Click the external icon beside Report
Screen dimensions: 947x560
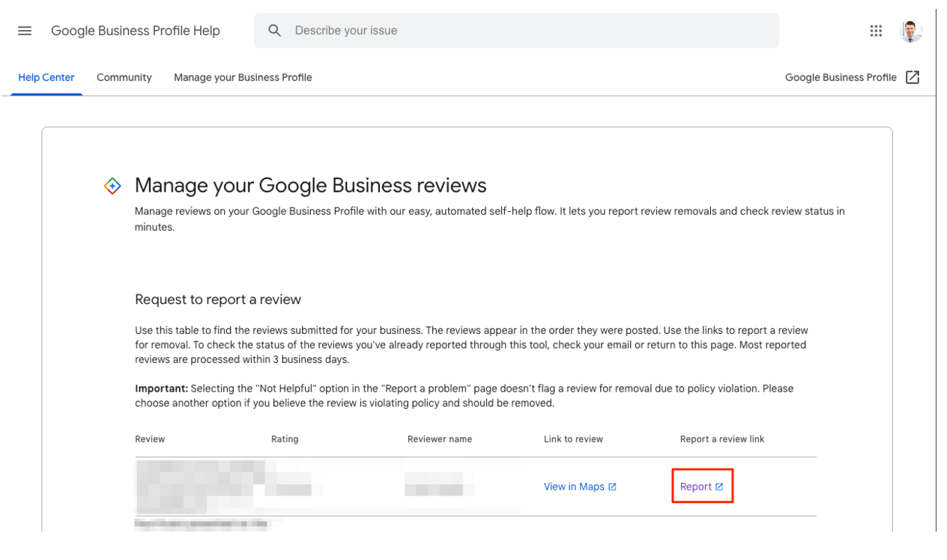coord(719,487)
